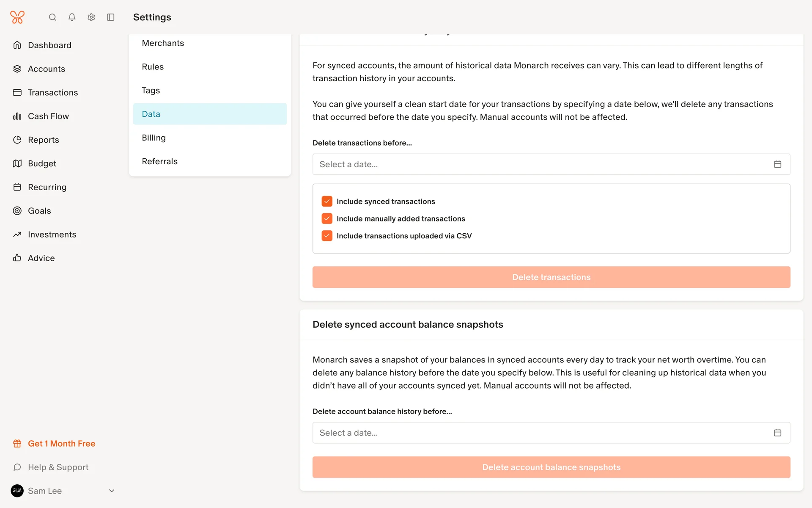Uncheck Include synced transactions
This screenshot has width=812, height=508.
pos(327,202)
